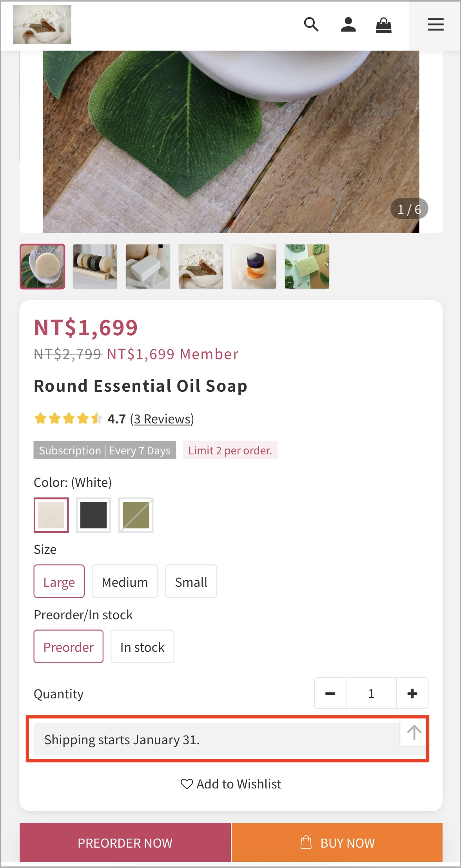
Task: Open the 3 Reviews link
Action: pyautogui.click(x=162, y=419)
